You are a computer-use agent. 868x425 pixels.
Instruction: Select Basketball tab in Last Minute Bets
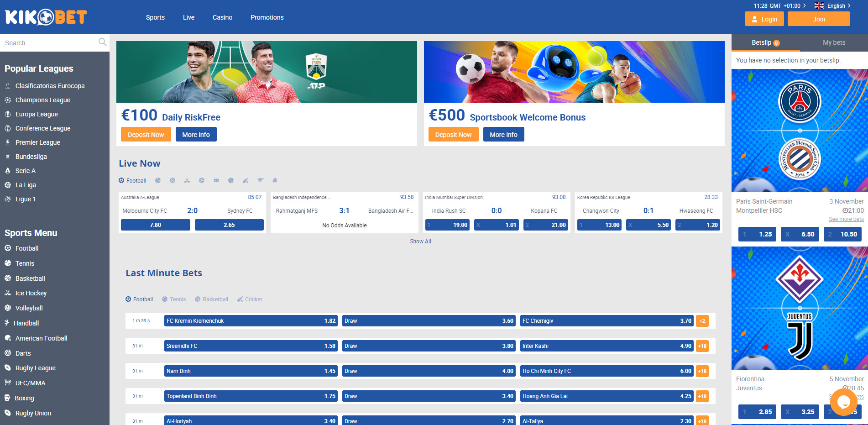pos(211,299)
